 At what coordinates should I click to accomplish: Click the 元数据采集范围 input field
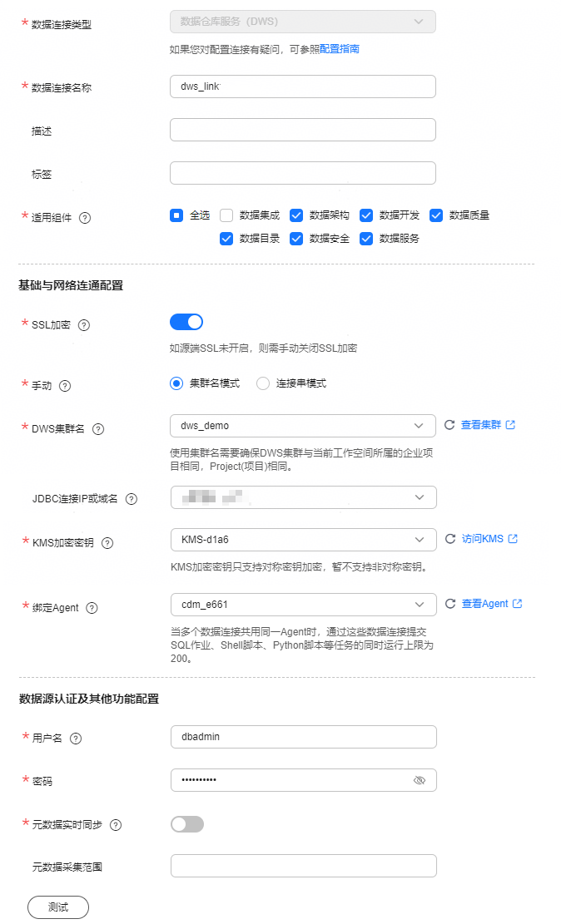point(303,867)
